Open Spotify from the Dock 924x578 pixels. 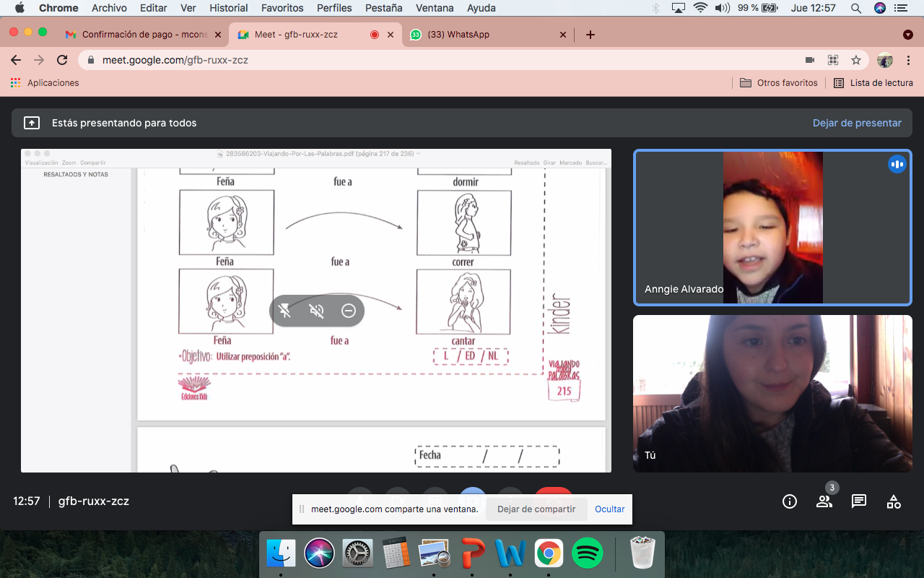coord(587,553)
